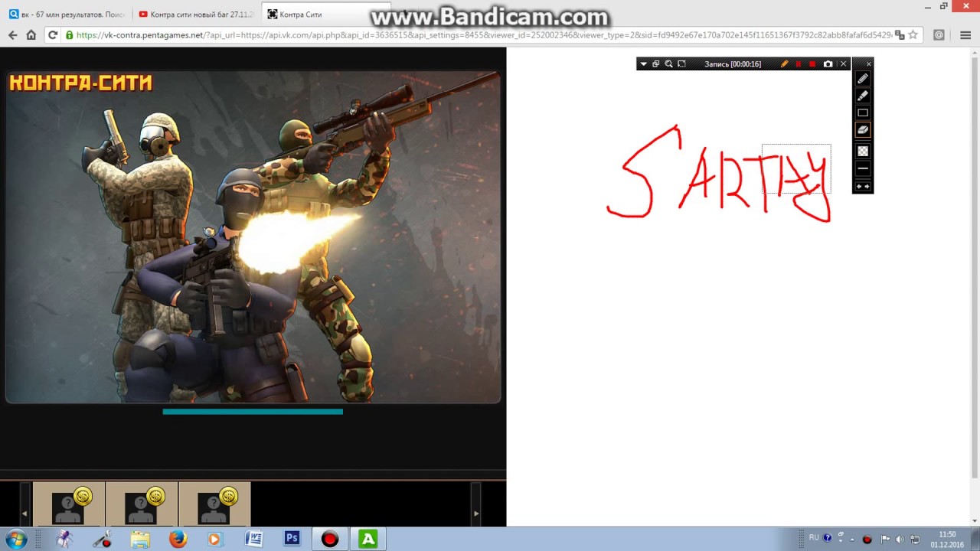
Task: Select the Bandicam highlighter tool
Action: pos(863,96)
